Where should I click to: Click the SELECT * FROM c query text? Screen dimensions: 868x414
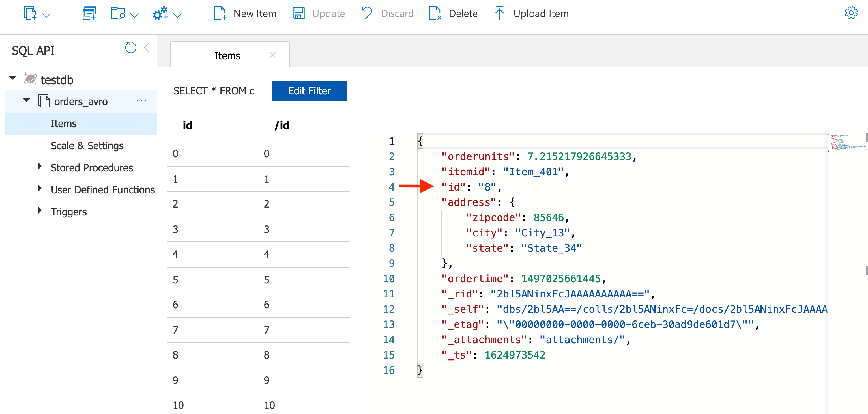(214, 91)
